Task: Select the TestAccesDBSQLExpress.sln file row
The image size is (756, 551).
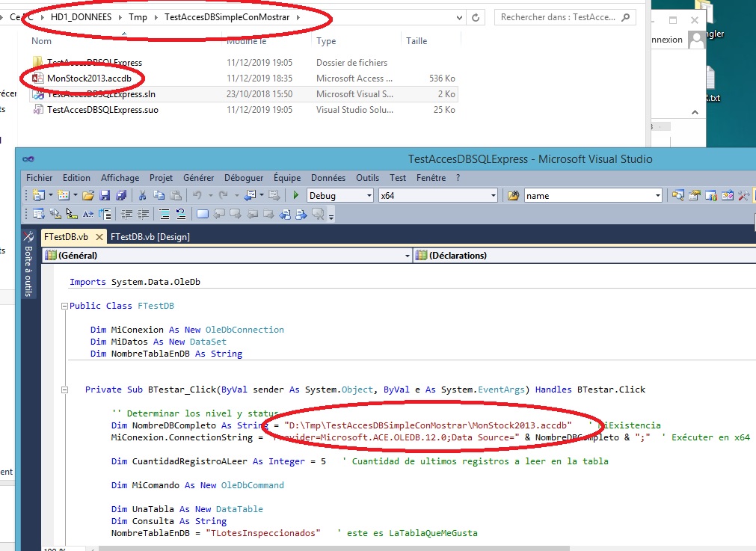Action: [x=244, y=94]
